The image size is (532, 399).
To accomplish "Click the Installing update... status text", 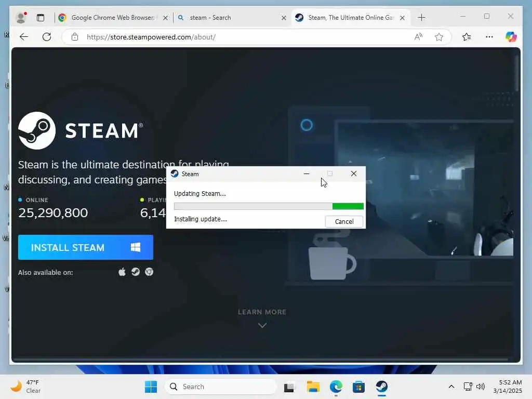I will (x=201, y=219).
